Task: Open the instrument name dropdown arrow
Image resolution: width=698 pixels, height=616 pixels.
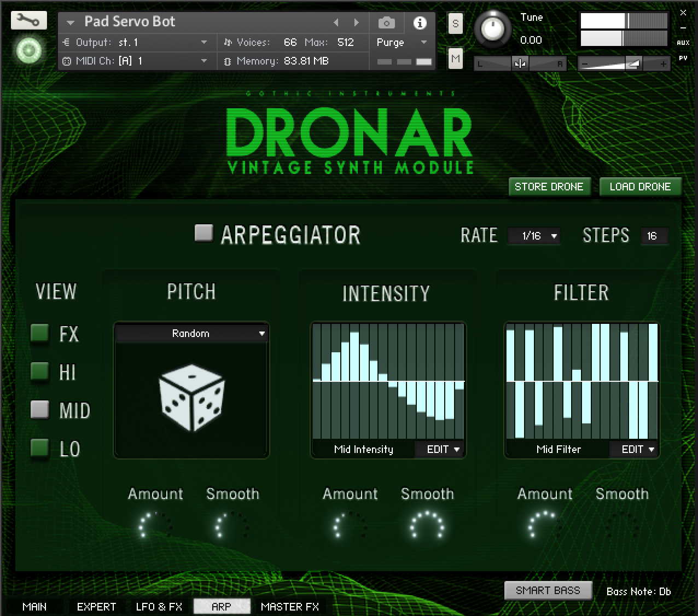Action: [70, 23]
